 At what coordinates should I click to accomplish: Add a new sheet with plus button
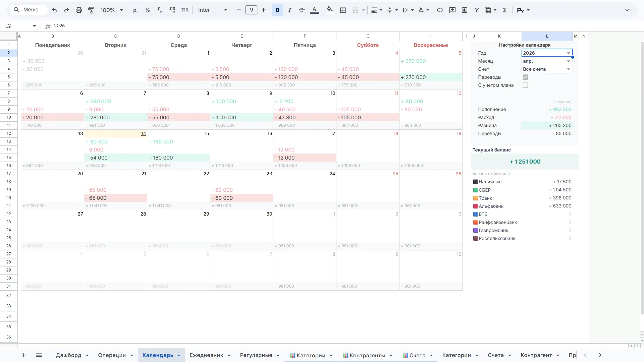click(23, 355)
